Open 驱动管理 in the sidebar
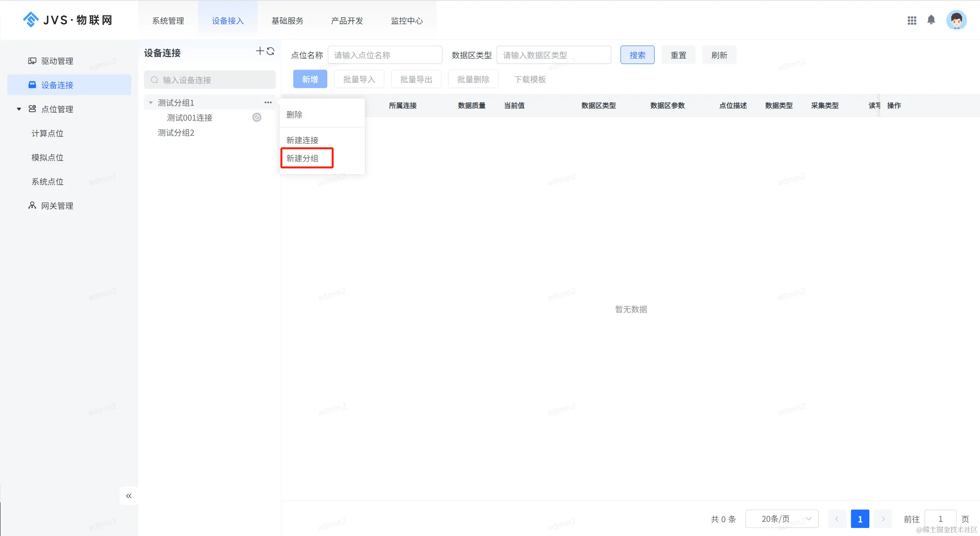Image resolution: width=980 pixels, height=536 pixels. (x=57, y=61)
